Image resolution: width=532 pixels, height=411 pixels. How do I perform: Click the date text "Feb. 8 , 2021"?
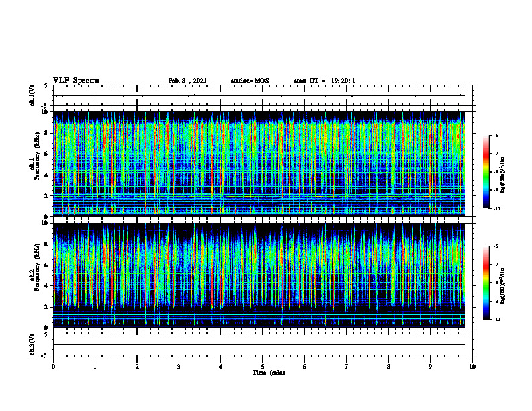pyautogui.click(x=187, y=81)
